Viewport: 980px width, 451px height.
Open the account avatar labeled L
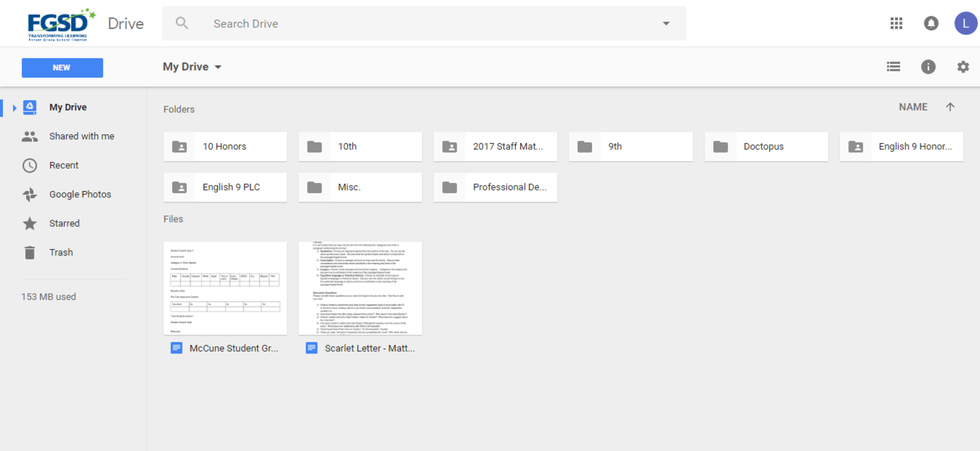coord(966,23)
